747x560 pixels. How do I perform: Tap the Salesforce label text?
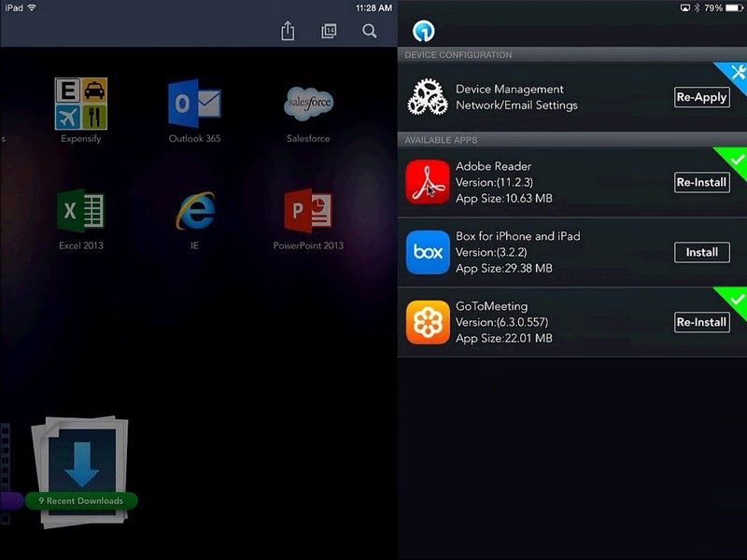308,138
